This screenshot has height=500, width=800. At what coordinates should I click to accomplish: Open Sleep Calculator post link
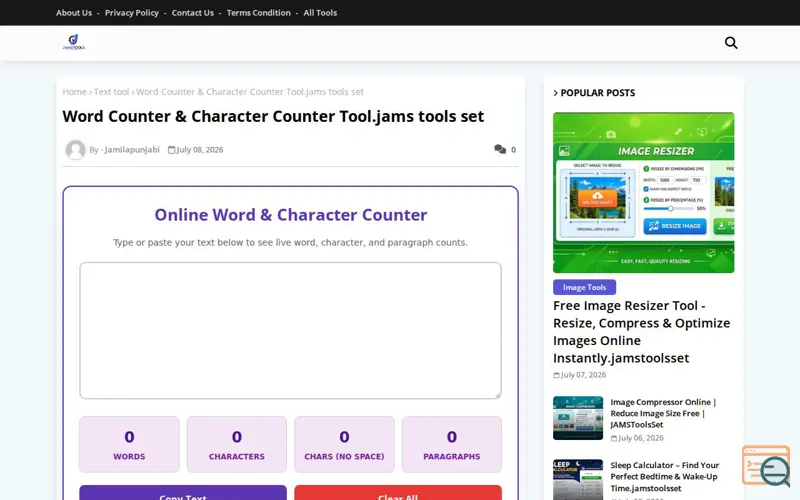(664, 477)
